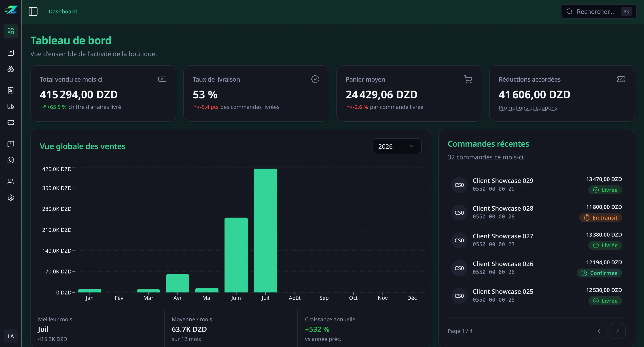Viewport: 644px width, 347px height.
Task: Focus the Rechercher search field
Action: click(599, 11)
